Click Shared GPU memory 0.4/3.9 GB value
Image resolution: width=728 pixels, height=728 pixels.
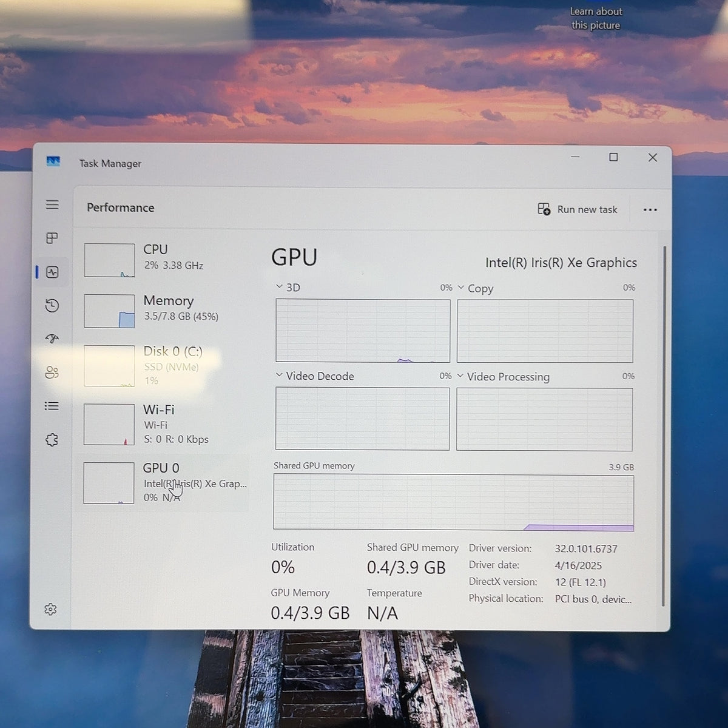point(406,568)
